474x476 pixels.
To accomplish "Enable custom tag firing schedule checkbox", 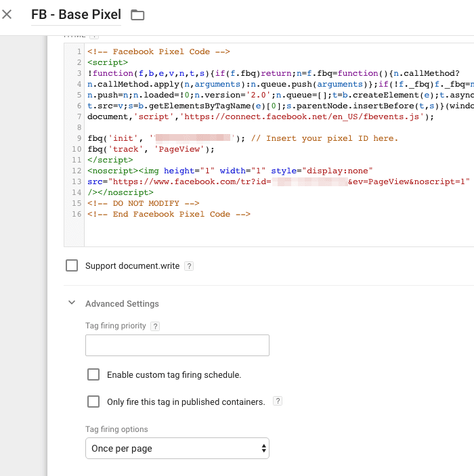I will 93,374.
